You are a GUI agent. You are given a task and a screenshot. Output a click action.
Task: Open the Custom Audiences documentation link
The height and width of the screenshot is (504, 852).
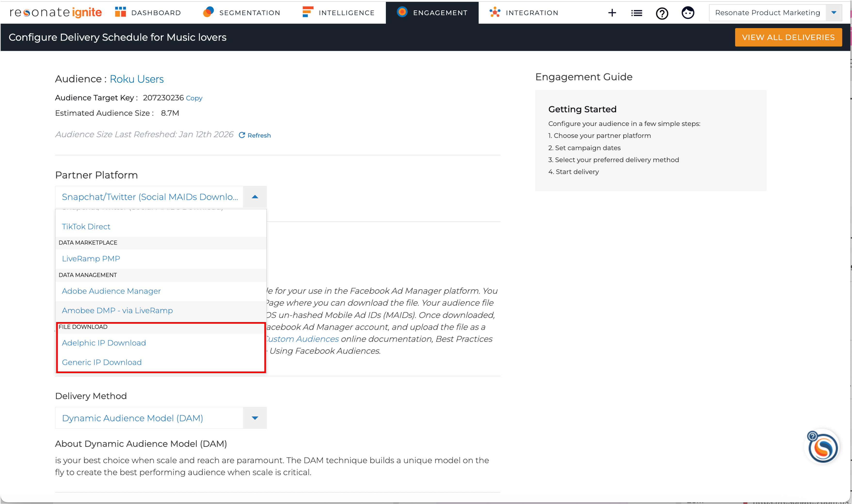tap(302, 339)
